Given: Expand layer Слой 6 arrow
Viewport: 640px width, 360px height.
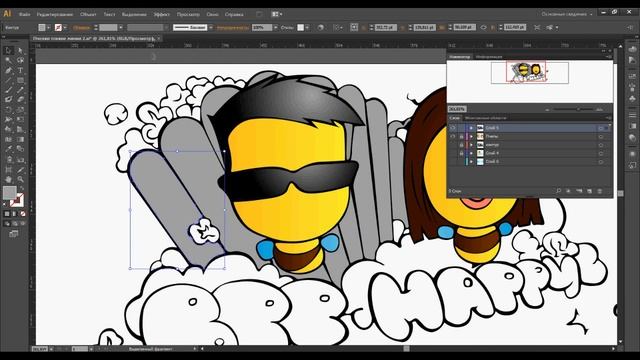Looking at the screenshot, I should (471, 162).
